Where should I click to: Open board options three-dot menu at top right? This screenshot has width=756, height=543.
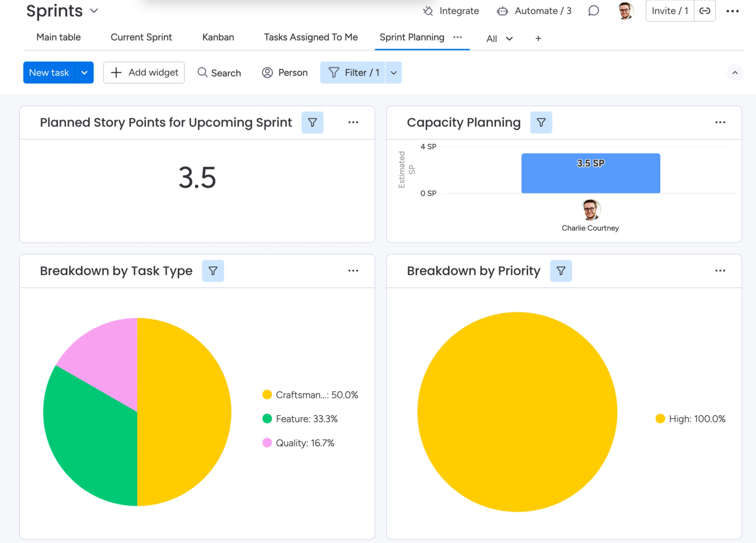(733, 11)
